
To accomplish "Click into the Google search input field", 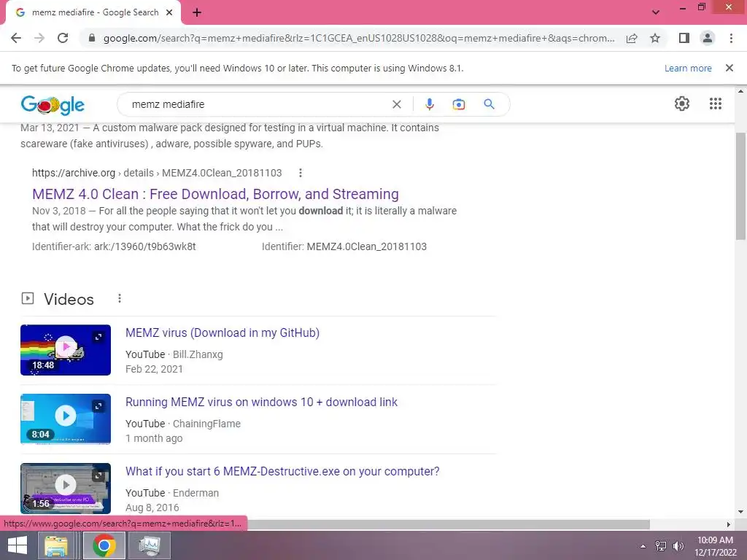I will click(258, 104).
